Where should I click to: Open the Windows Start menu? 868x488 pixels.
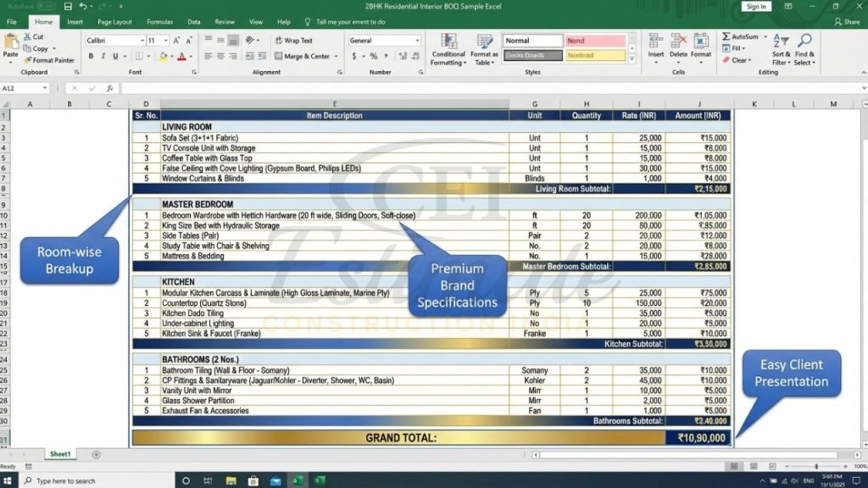(8, 480)
